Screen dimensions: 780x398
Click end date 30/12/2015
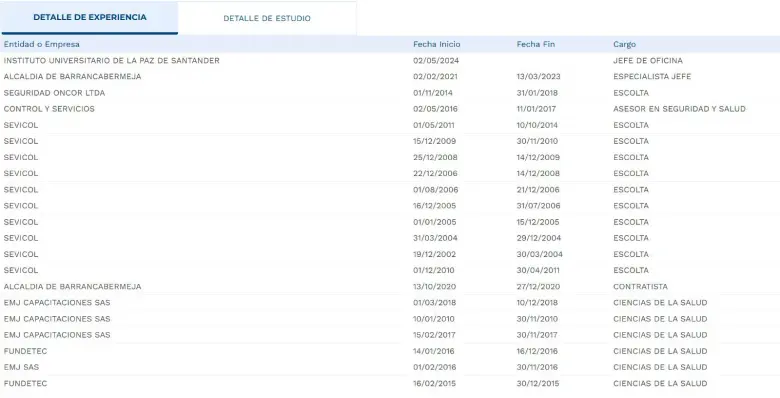(x=538, y=384)
